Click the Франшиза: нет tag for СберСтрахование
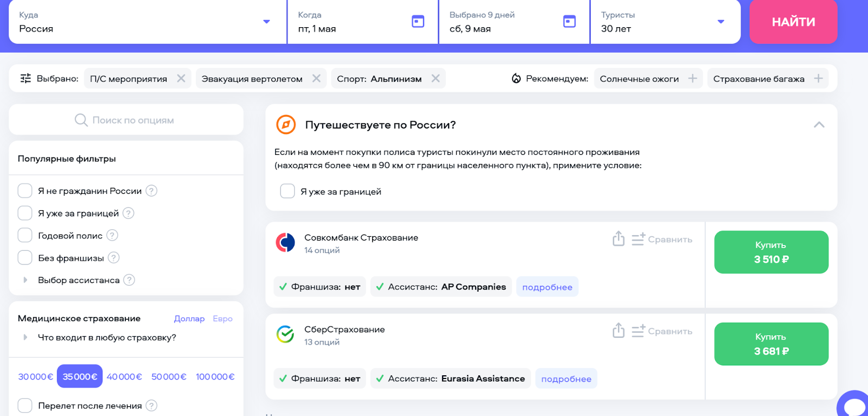The width and height of the screenshot is (868, 416). [320, 379]
